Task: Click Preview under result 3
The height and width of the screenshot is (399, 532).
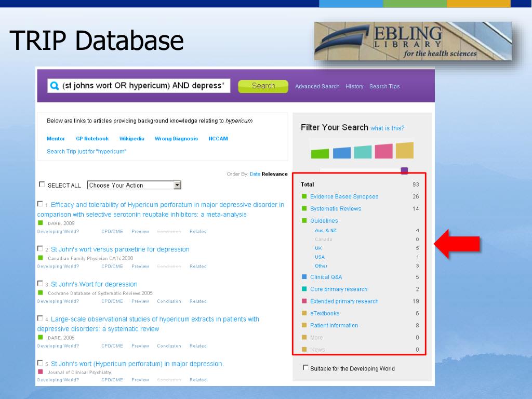Action: tap(140, 301)
